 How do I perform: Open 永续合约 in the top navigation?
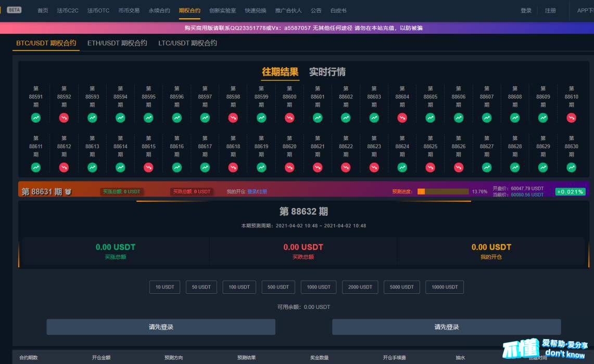pos(159,10)
